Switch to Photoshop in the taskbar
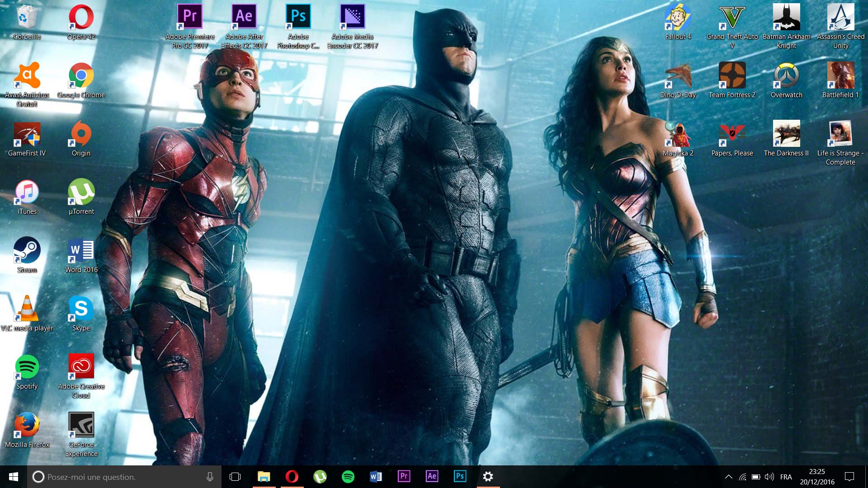The width and height of the screenshot is (868, 488). point(460,477)
